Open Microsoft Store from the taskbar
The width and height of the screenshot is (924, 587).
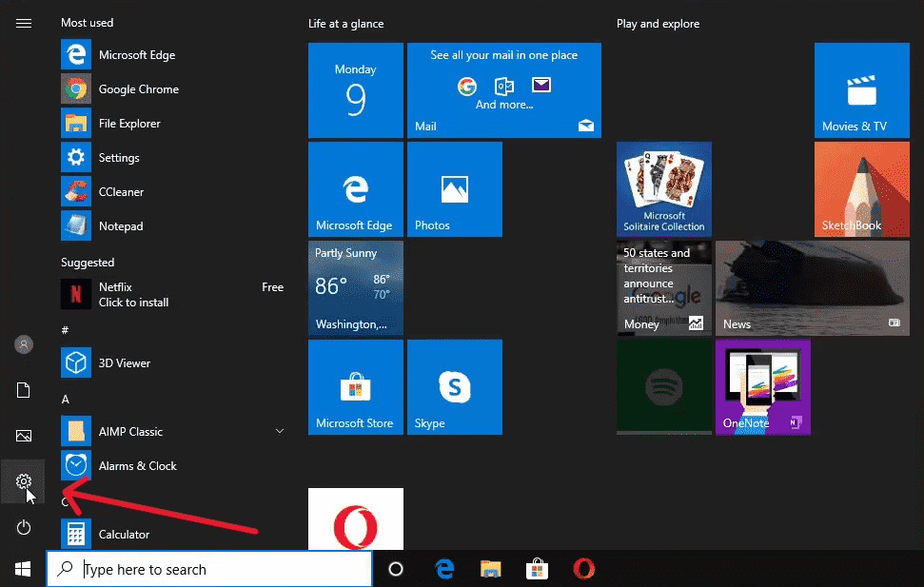coord(537,568)
